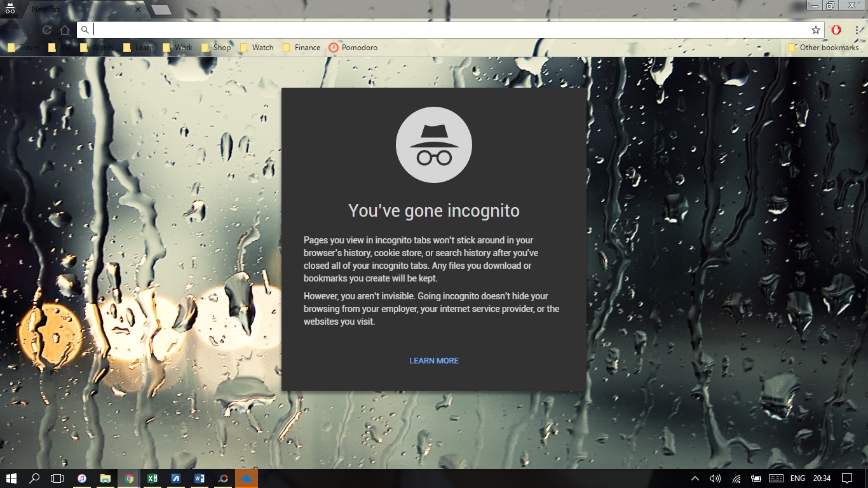
Task: Open Windows search from the taskbar
Action: pos(35,478)
